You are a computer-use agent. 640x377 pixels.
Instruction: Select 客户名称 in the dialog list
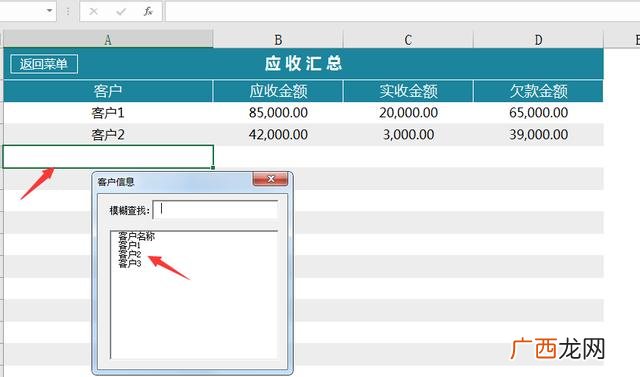click(x=136, y=236)
